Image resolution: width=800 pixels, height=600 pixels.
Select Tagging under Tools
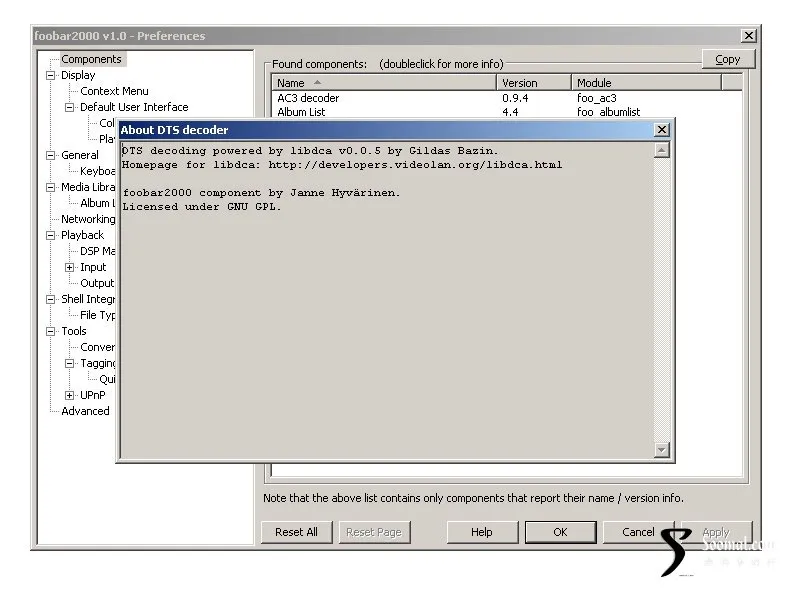tap(97, 363)
